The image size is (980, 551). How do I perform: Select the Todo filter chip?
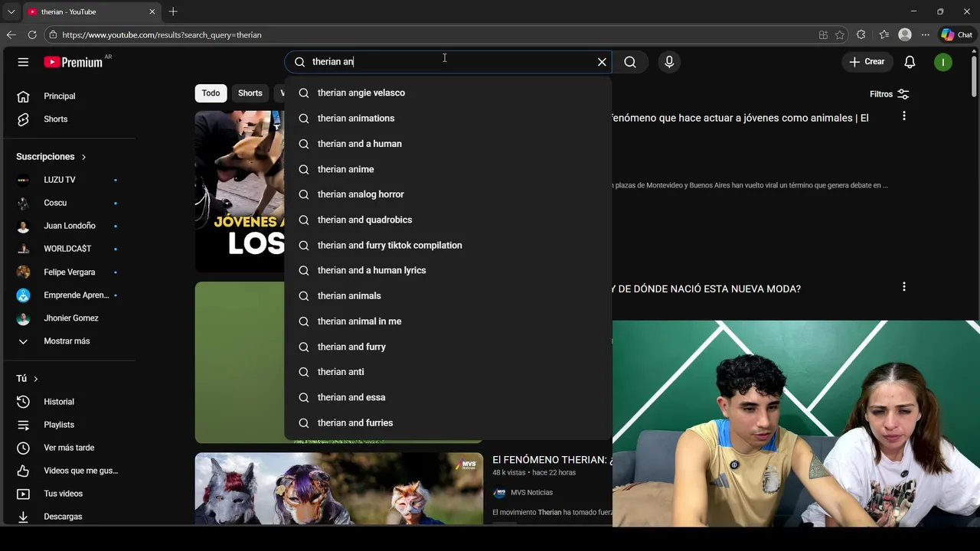[x=211, y=93]
